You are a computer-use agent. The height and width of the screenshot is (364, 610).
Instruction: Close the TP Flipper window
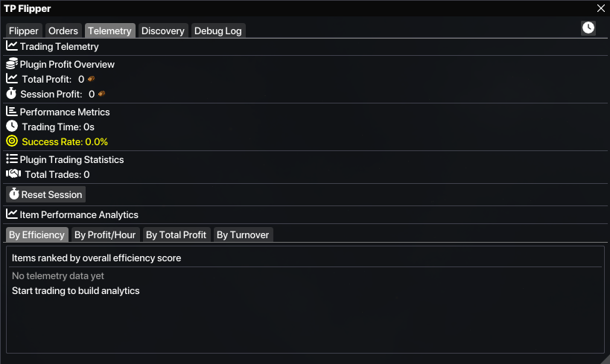(601, 8)
